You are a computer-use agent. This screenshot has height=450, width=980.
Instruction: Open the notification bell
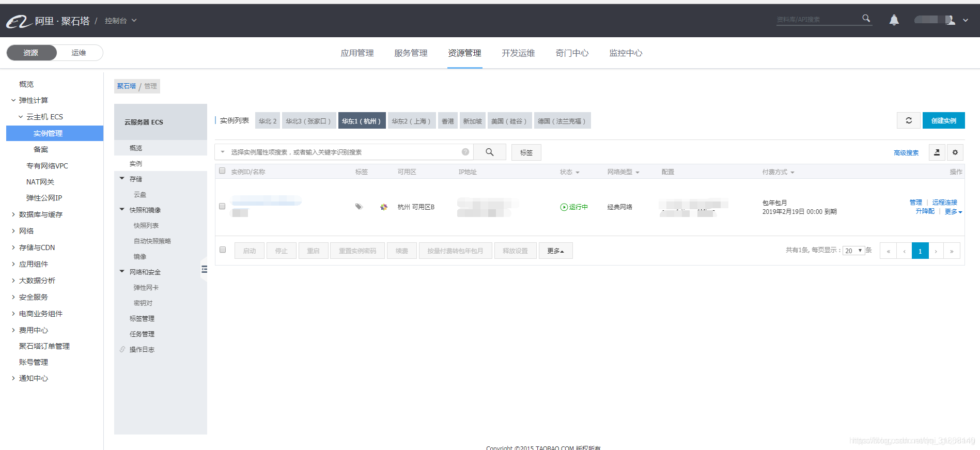(894, 20)
